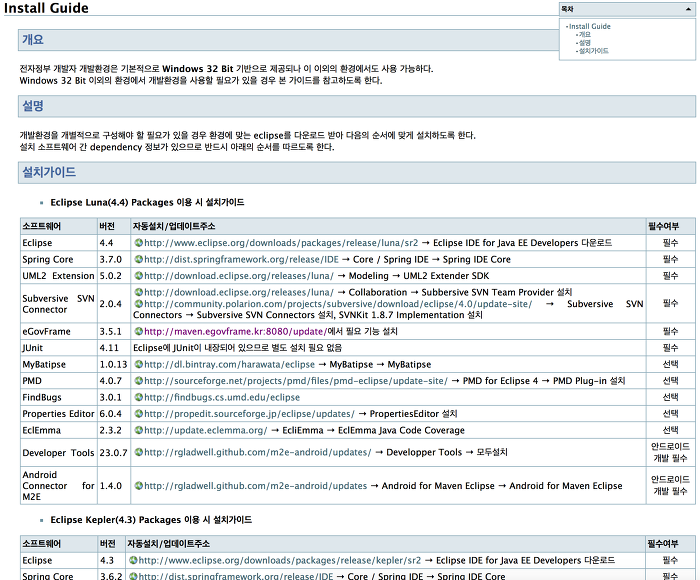The width and height of the screenshot is (700, 580).
Task: Select the MyBatipse software name cell
Action: pos(59,364)
